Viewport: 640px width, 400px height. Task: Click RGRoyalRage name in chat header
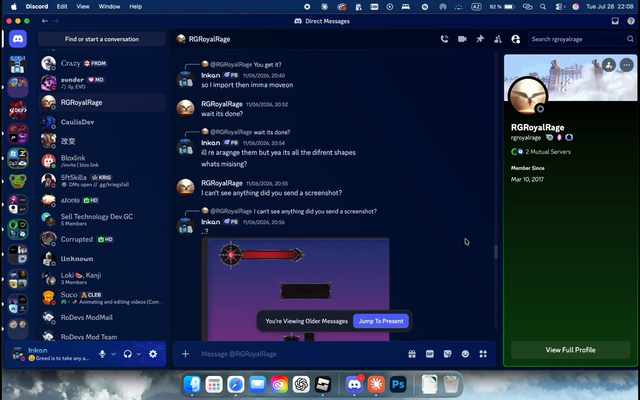(209, 39)
